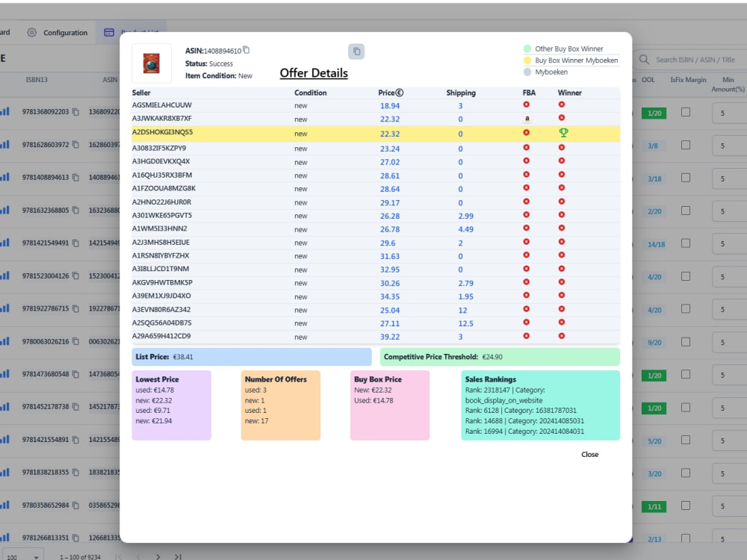747x560 pixels.
Task: Tick IsFix Margin checkbox in 5/20 row
Action: [686, 440]
